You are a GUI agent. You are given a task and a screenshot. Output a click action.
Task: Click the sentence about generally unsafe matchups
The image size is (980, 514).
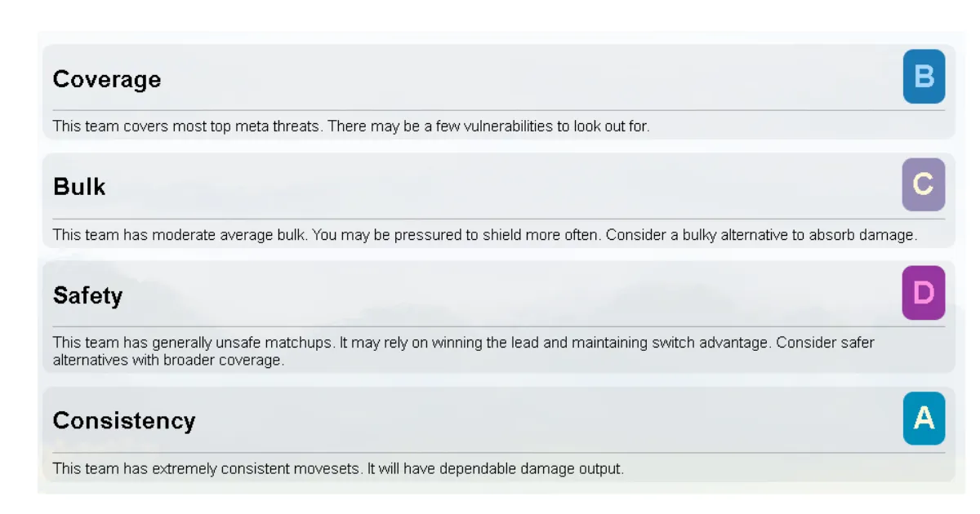pos(193,343)
